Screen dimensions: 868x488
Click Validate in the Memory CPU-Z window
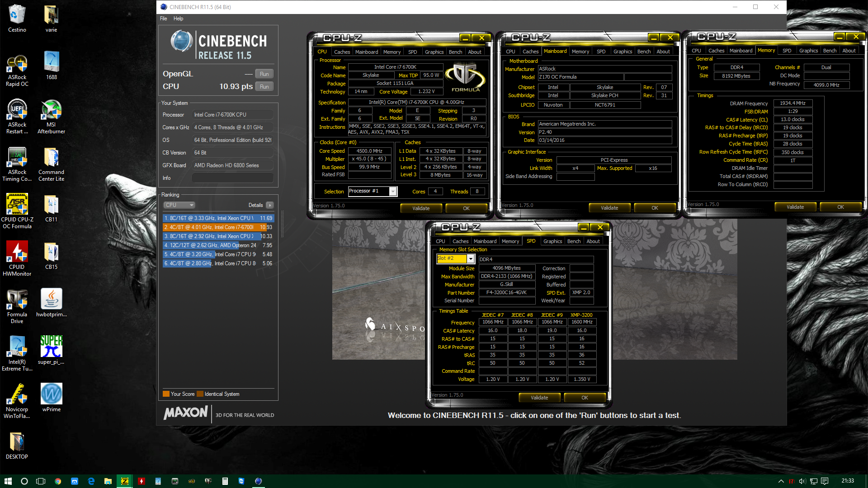(795, 207)
